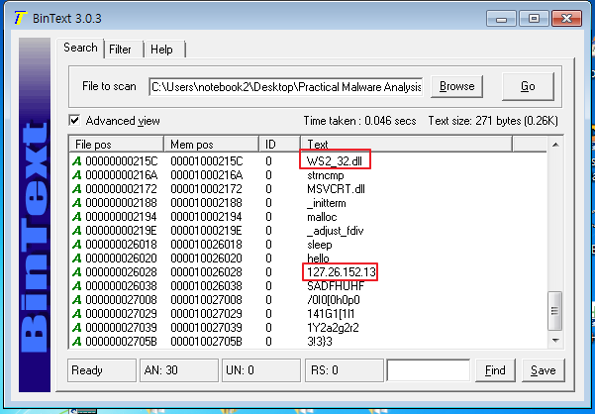596x414 pixels.
Task: Select the malloc text entry
Action: click(x=322, y=217)
